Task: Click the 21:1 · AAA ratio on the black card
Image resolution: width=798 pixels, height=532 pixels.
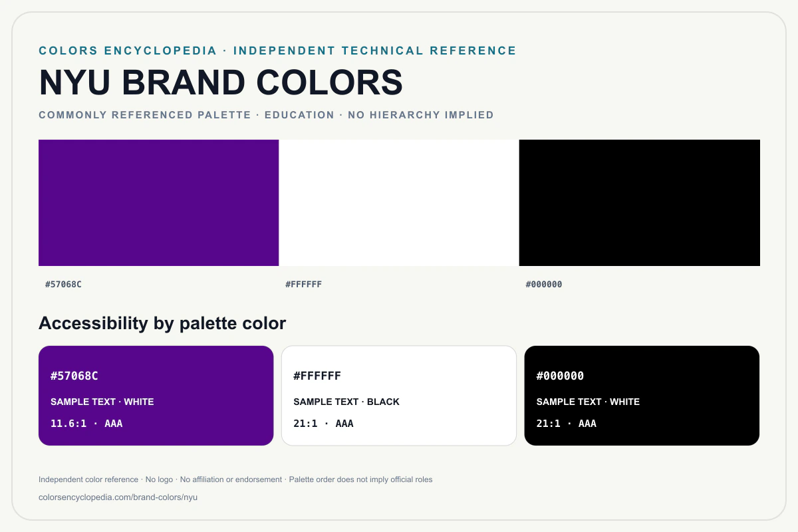Action: (x=567, y=424)
